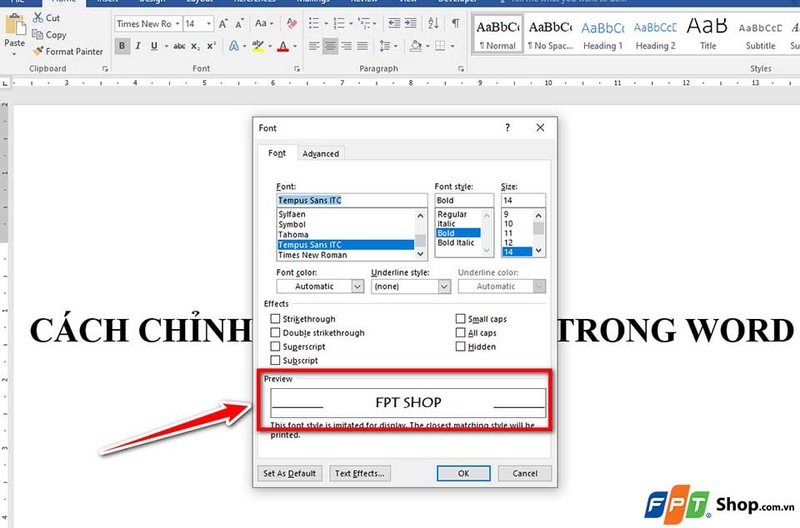
Task: Activate the Format Painter tool
Action: click(x=68, y=52)
